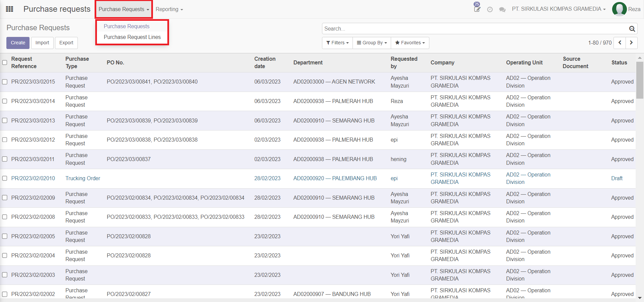Sort by PO No. column header

[115, 62]
